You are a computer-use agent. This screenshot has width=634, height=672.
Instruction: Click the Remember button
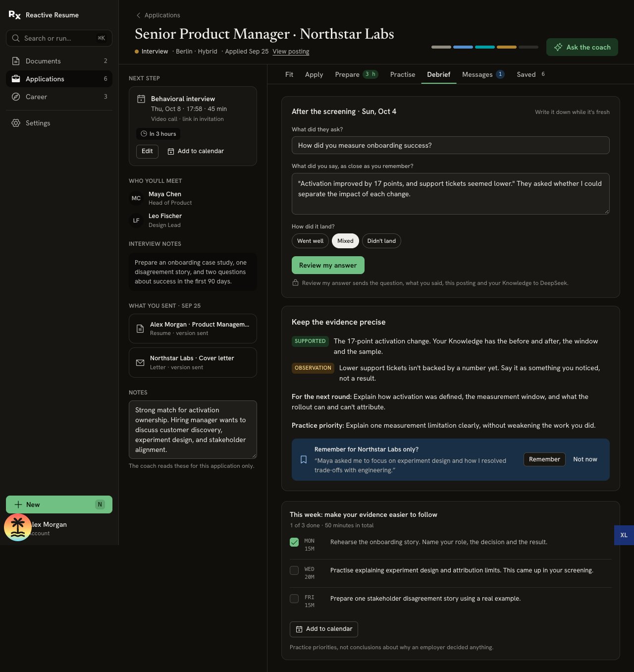click(544, 459)
